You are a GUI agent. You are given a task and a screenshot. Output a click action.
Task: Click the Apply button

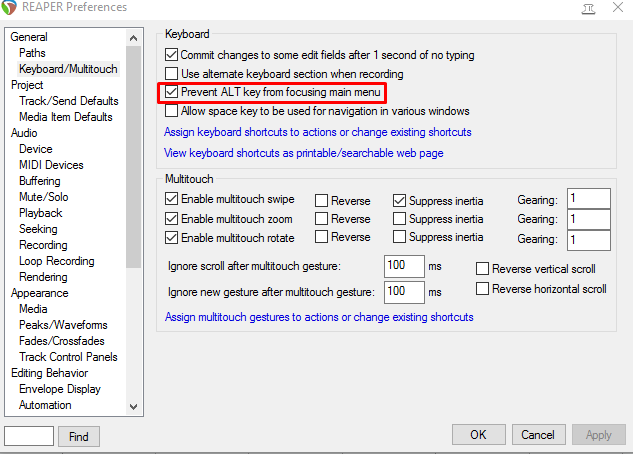(x=599, y=435)
